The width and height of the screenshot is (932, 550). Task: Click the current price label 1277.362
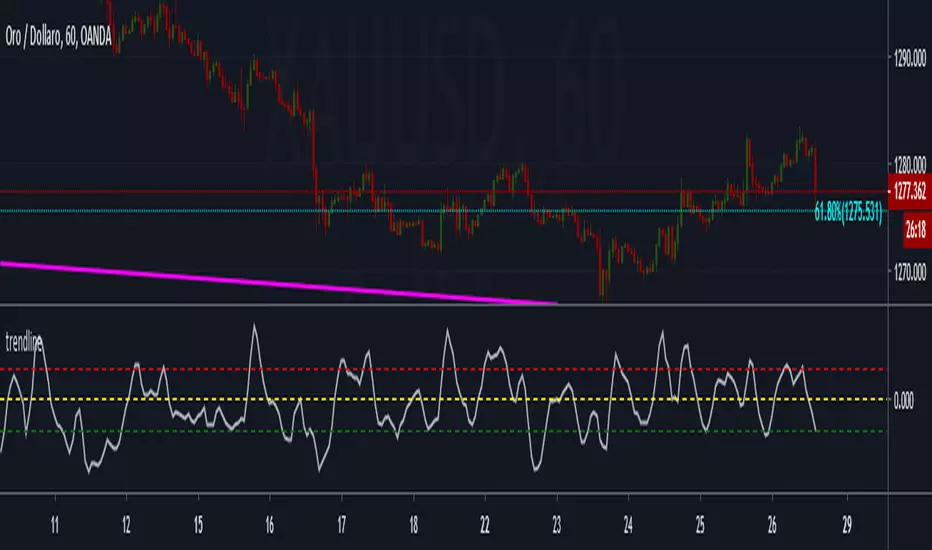[909, 191]
